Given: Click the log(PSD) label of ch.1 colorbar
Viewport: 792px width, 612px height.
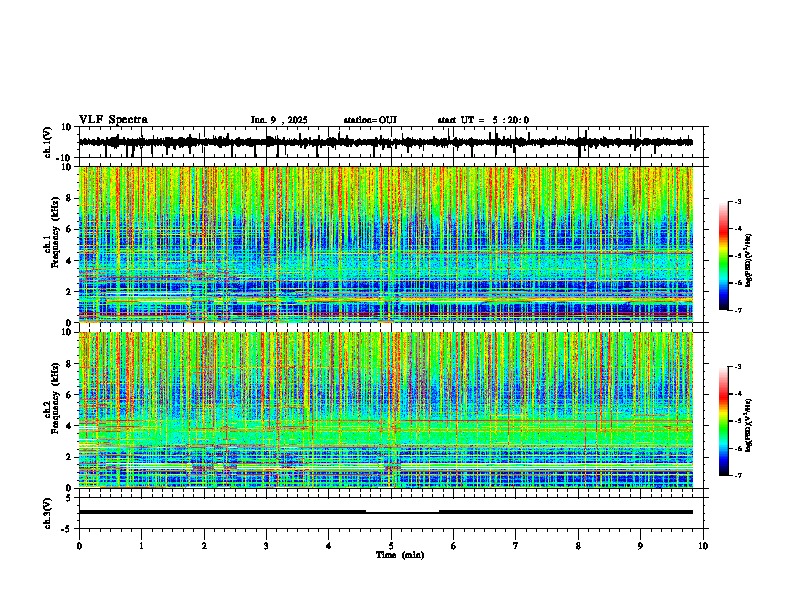Looking at the screenshot, I should coord(749,261).
